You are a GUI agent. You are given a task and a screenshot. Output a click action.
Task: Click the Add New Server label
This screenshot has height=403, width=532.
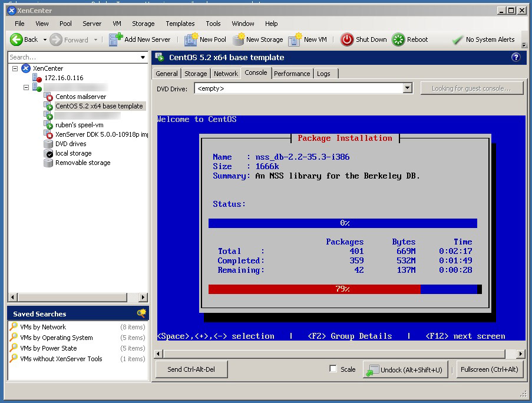pyautogui.click(x=147, y=39)
